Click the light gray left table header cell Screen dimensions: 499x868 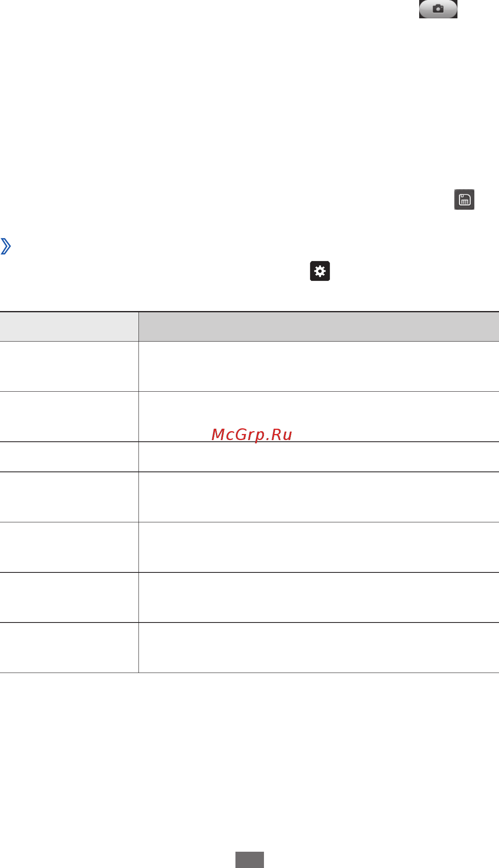(x=69, y=327)
